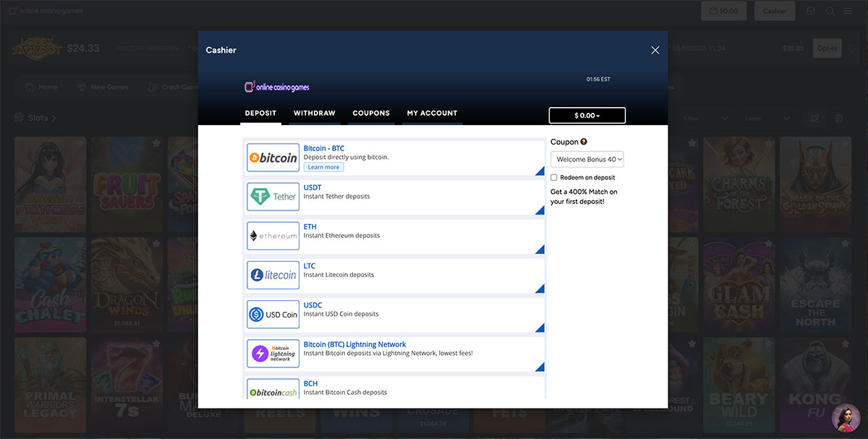The image size is (868, 439).
Task: Open New Games in lobby navigation
Action: point(103,87)
